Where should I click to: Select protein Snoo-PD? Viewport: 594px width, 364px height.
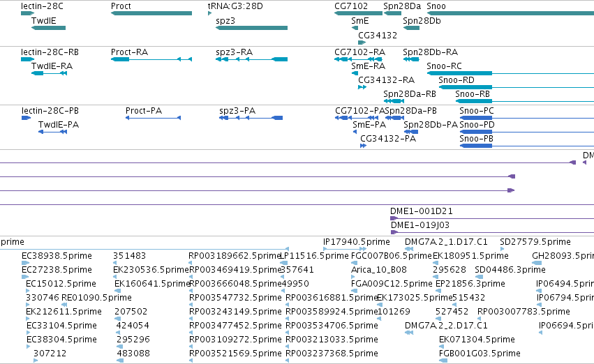pyautogui.click(x=477, y=125)
